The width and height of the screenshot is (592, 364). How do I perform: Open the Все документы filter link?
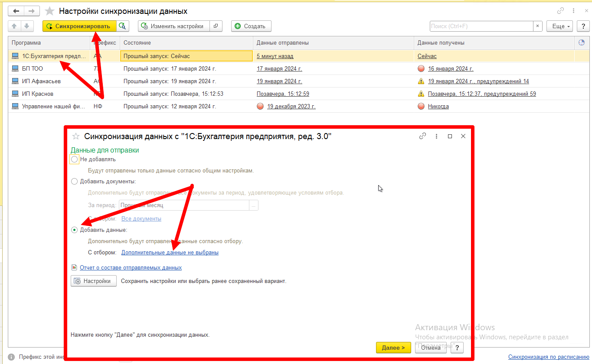tap(141, 218)
